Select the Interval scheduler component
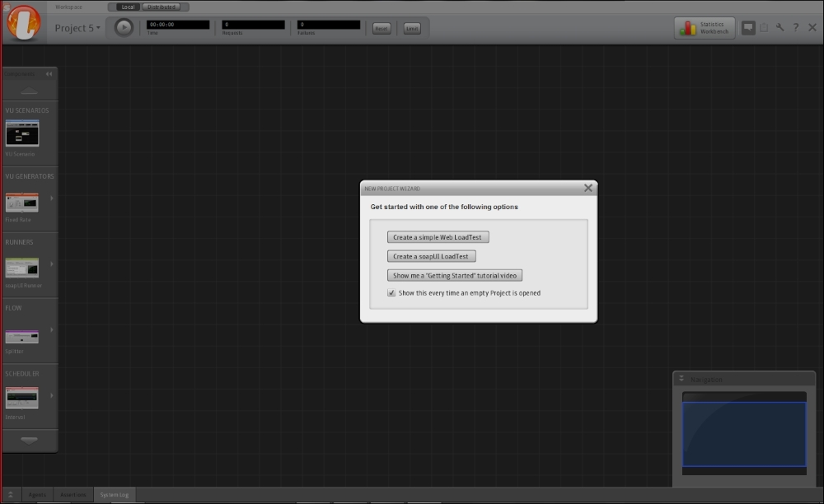The image size is (824, 504). point(22,398)
